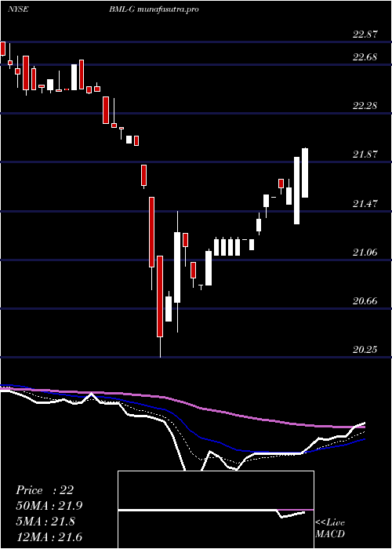Click the NYSE exchange label
This screenshot has height=549, width=392.
coord(18,9)
